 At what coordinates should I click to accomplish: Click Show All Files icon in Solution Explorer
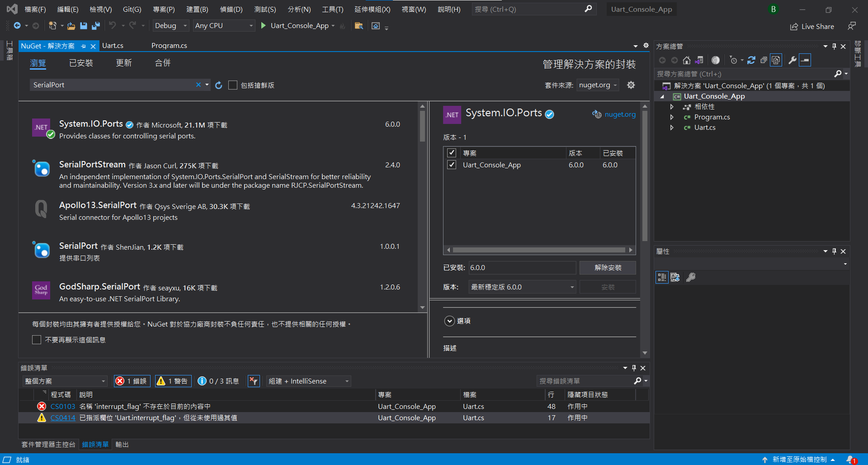click(776, 60)
